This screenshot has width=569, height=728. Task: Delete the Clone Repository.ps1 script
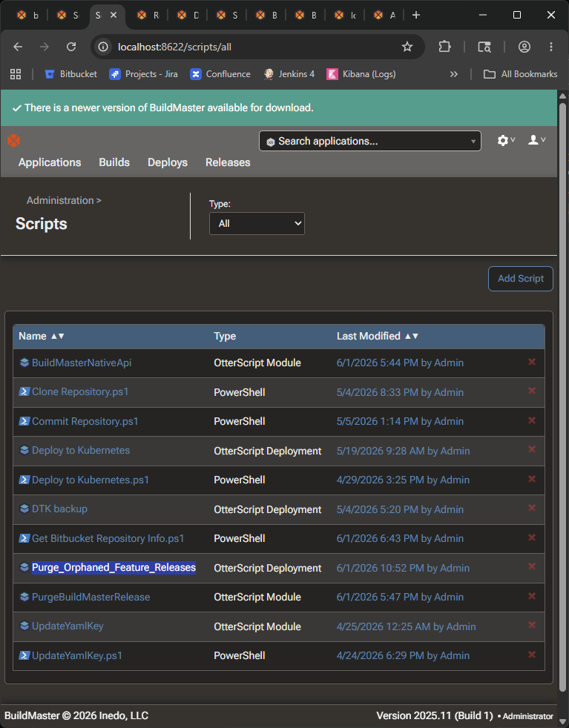(x=532, y=391)
